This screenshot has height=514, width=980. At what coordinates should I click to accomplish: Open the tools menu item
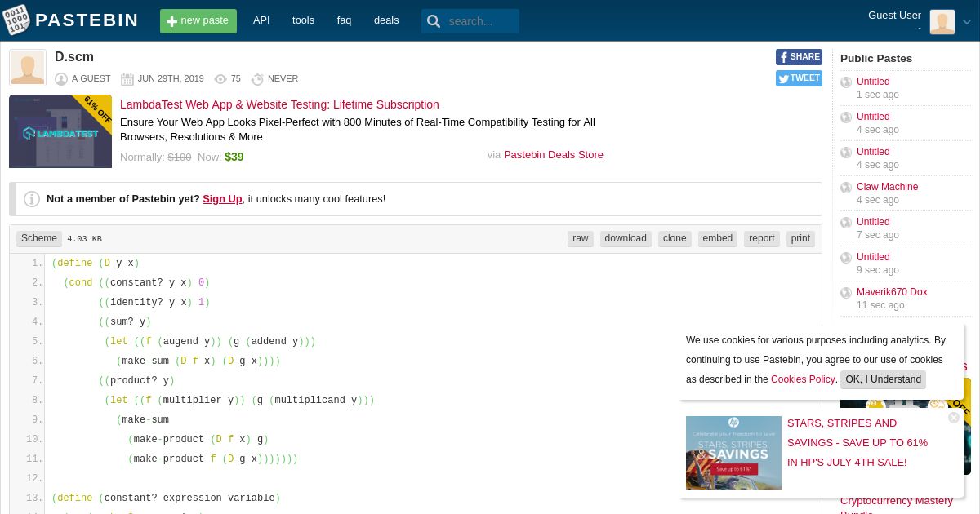click(303, 20)
